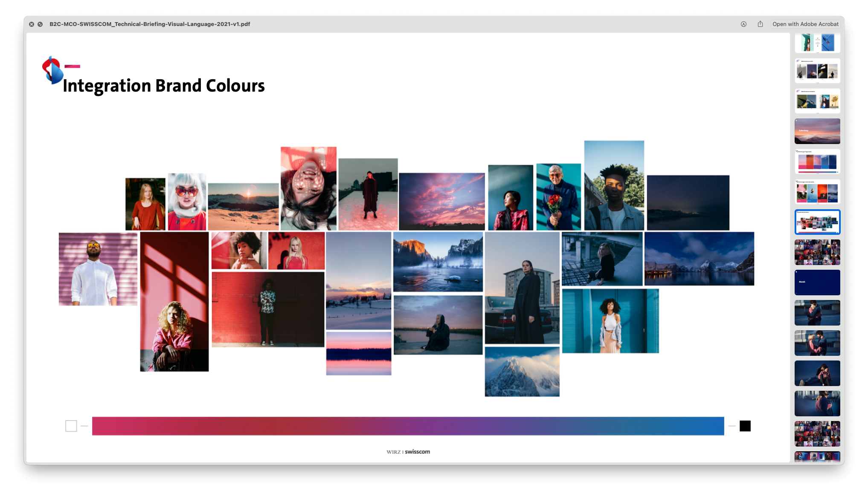The image size is (868, 496).
Task: Click Open with Adobe Acrobat
Action: pyautogui.click(x=805, y=24)
